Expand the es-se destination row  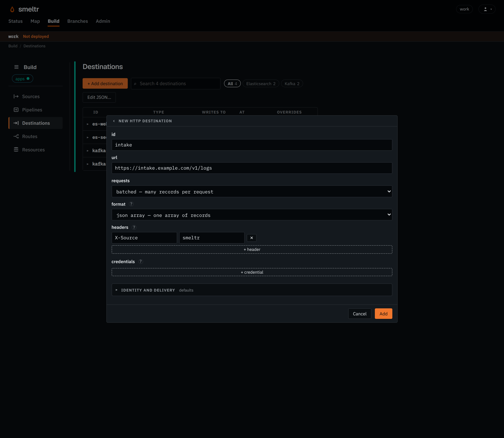[x=88, y=138]
